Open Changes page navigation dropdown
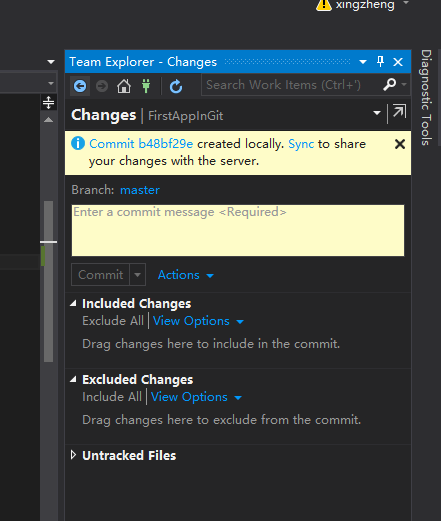 pyautogui.click(x=377, y=113)
